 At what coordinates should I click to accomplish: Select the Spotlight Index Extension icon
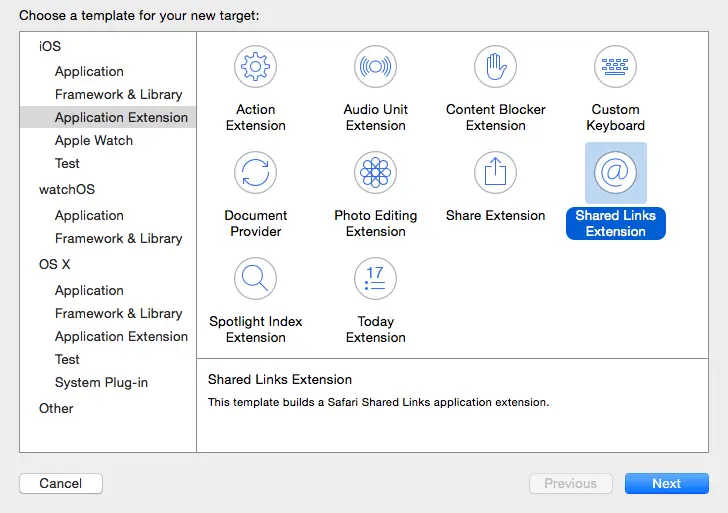(256, 279)
